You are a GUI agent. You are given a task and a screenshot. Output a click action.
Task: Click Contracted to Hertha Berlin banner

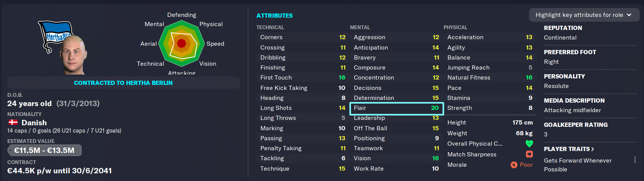tap(123, 83)
